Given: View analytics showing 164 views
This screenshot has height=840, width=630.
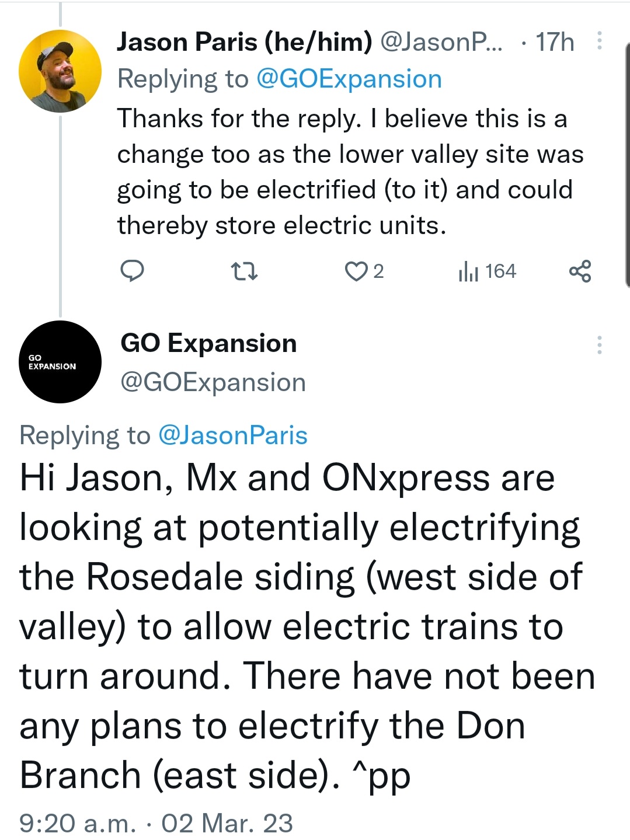Looking at the screenshot, I should [x=488, y=271].
